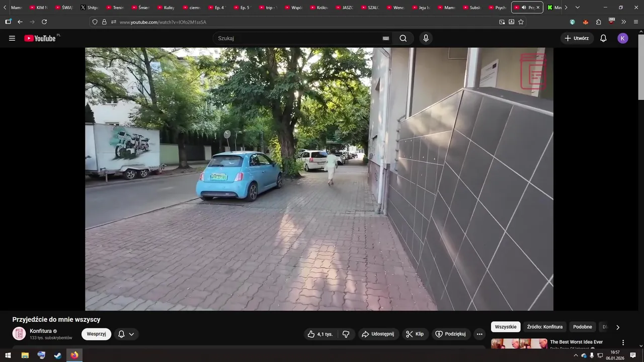This screenshot has height=362, width=644.
Task: Open the Utwórz create menu
Action: tap(577, 38)
